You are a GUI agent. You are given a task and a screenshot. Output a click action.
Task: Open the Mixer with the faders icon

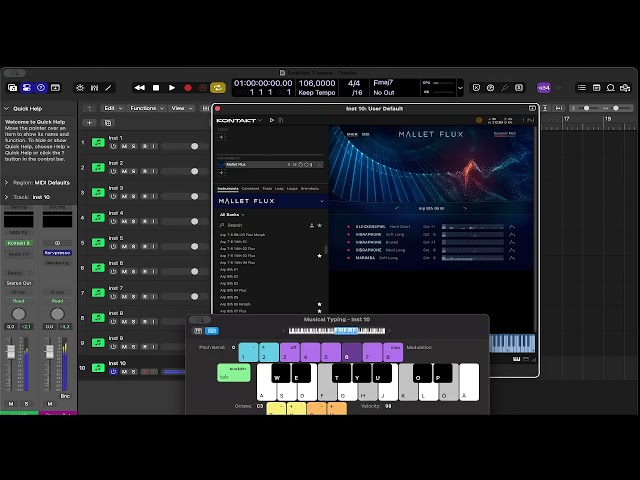coord(94,88)
